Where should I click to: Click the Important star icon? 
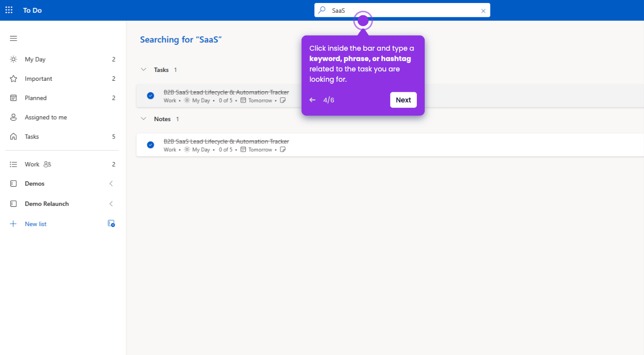(13, 79)
